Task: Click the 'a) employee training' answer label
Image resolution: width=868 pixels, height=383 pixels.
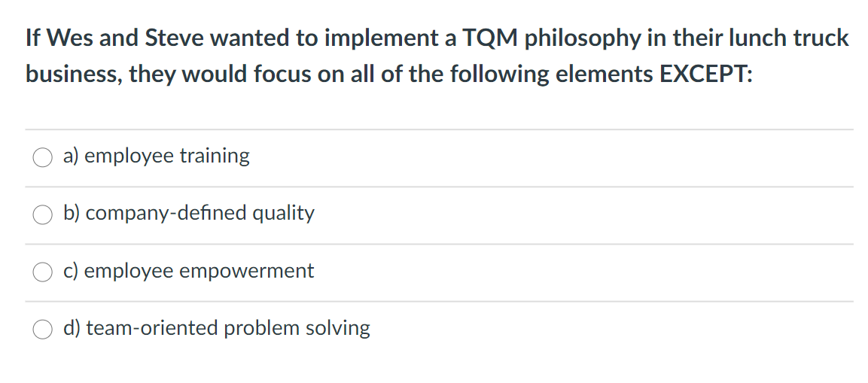Action: point(157,156)
